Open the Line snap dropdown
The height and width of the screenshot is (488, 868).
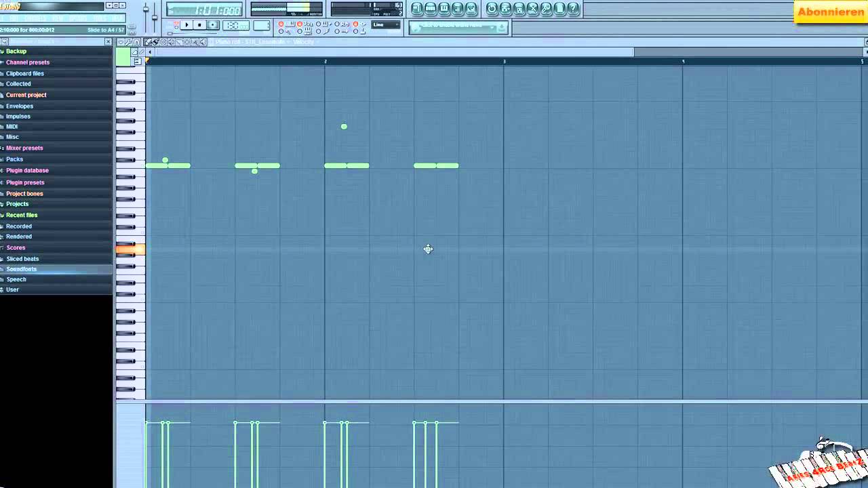pyautogui.click(x=386, y=25)
